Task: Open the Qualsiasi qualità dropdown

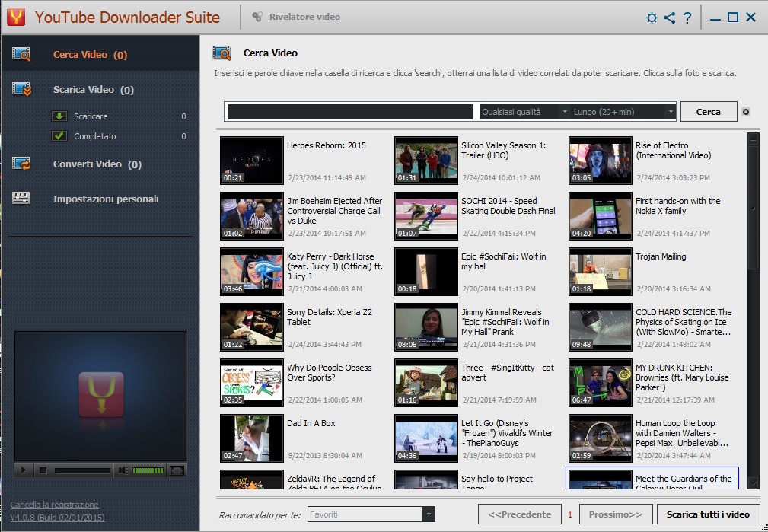Action: coord(524,112)
